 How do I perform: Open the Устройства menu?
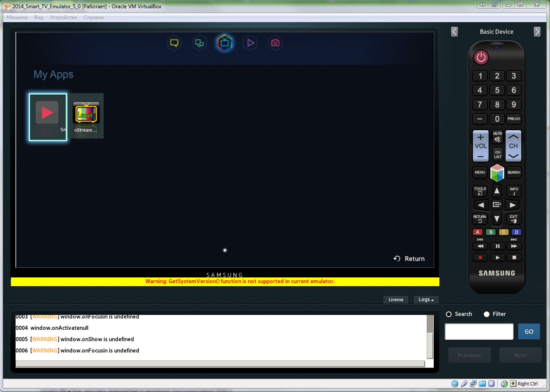point(63,17)
